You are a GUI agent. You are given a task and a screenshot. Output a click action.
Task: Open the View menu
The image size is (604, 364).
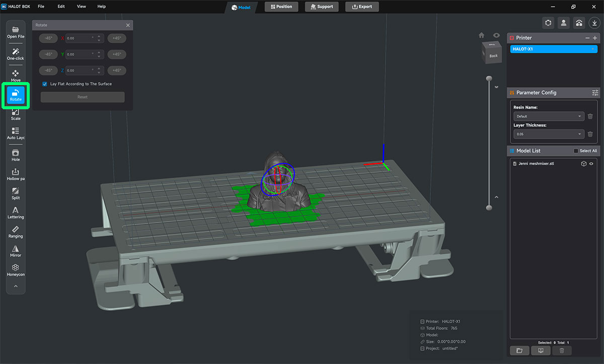pos(81,7)
